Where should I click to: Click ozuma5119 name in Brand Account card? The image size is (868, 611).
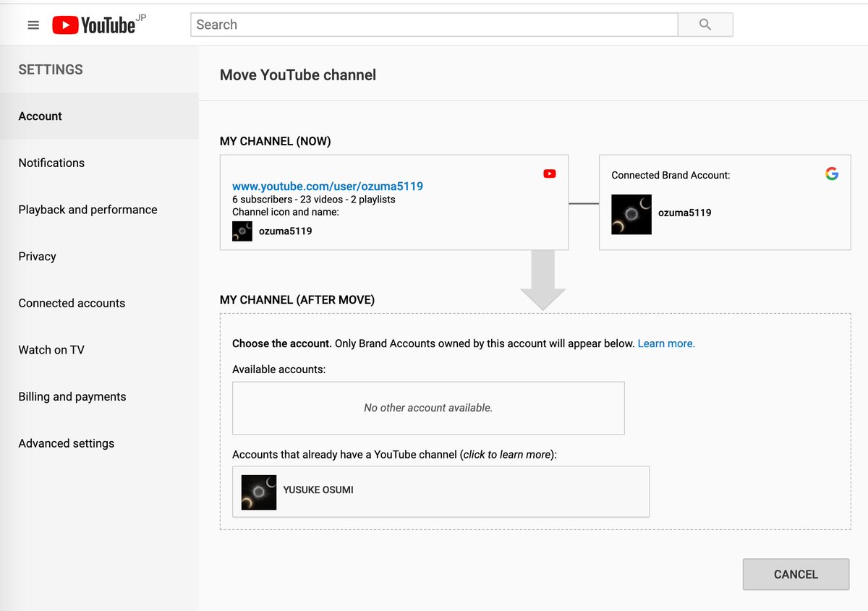[685, 213]
